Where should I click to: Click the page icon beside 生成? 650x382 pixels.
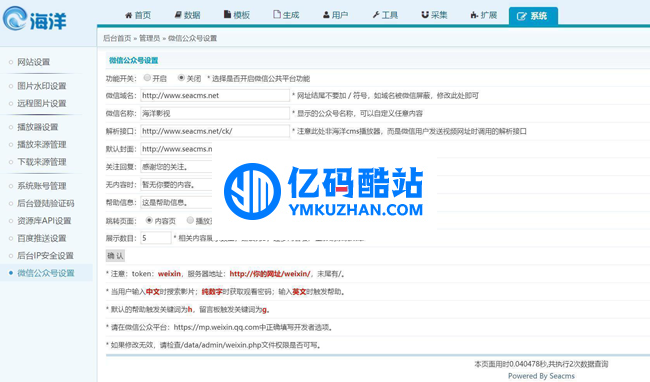(277, 15)
